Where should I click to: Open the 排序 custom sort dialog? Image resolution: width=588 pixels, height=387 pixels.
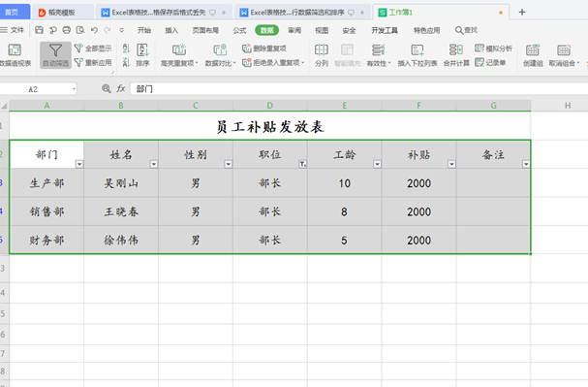click(x=142, y=55)
